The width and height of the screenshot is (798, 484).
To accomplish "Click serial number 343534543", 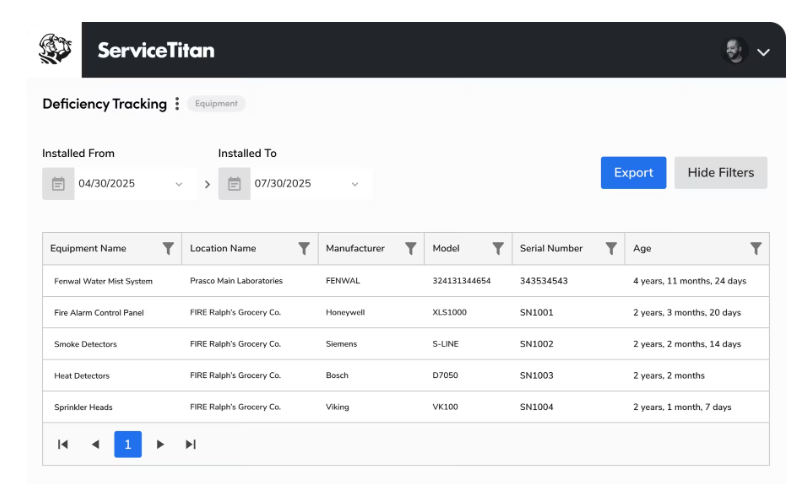I will [544, 281].
